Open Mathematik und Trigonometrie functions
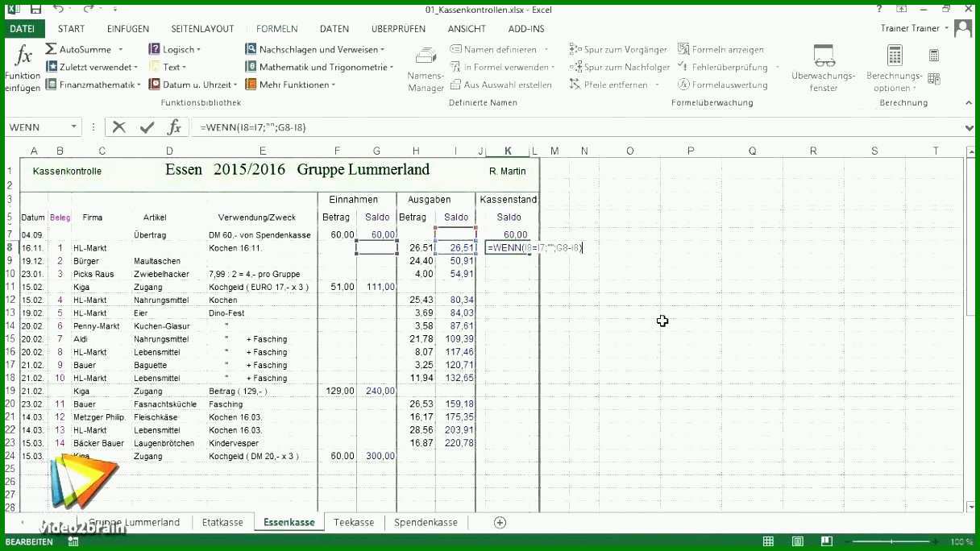Viewport: 980px width, 551px height. [319, 68]
